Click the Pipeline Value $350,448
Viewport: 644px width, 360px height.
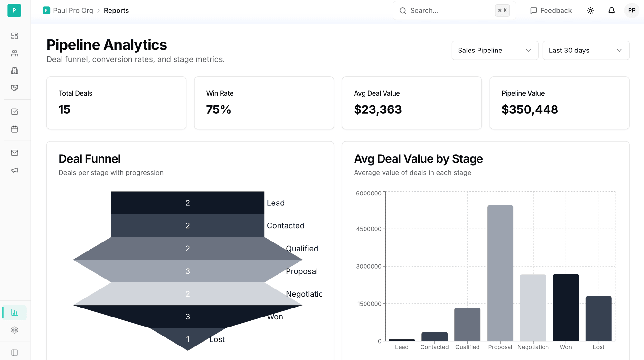[x=530, y=109]
